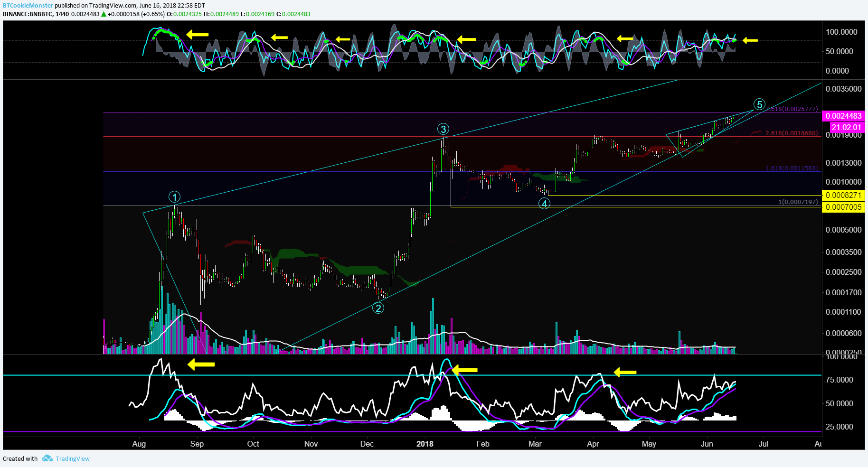Click the yellow 0.0008271 price label
The height and width of the screenshot is (467, 868).
[x=843, y=195]
